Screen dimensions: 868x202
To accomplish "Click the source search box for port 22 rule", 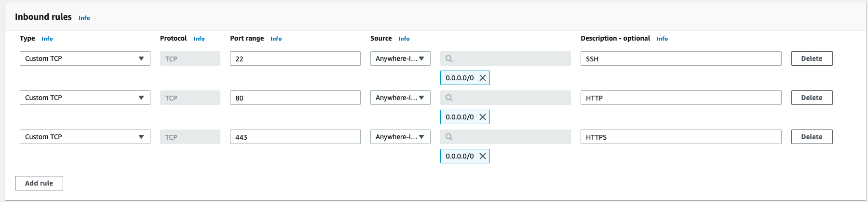I will [x=505, y=58].
